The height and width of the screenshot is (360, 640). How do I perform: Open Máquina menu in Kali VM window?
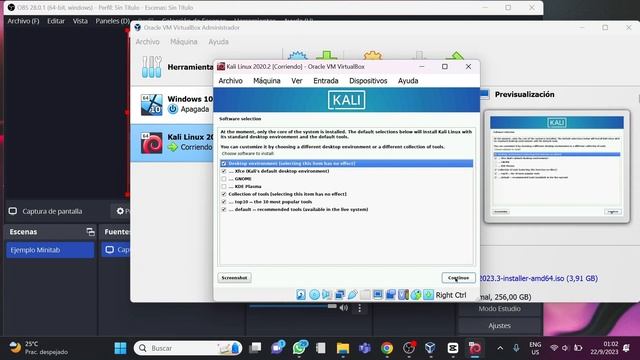pos(267,81)
